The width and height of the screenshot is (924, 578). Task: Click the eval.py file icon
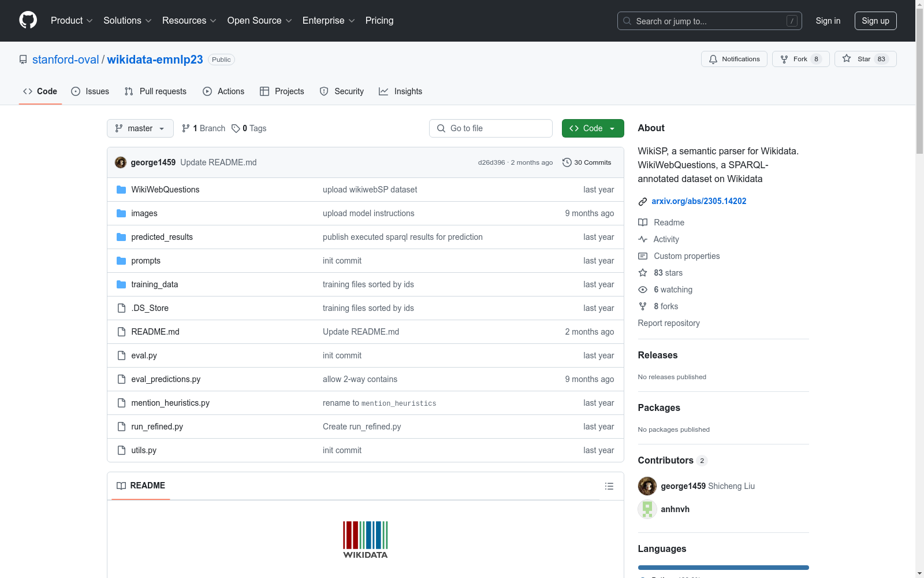[x=121, y=355]
